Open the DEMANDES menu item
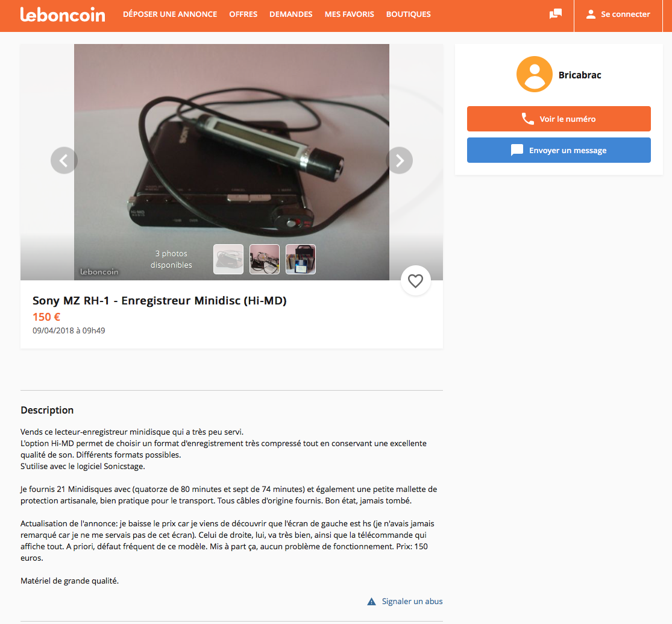The width and height of the screenshot is (672, 624). (291, 14)
